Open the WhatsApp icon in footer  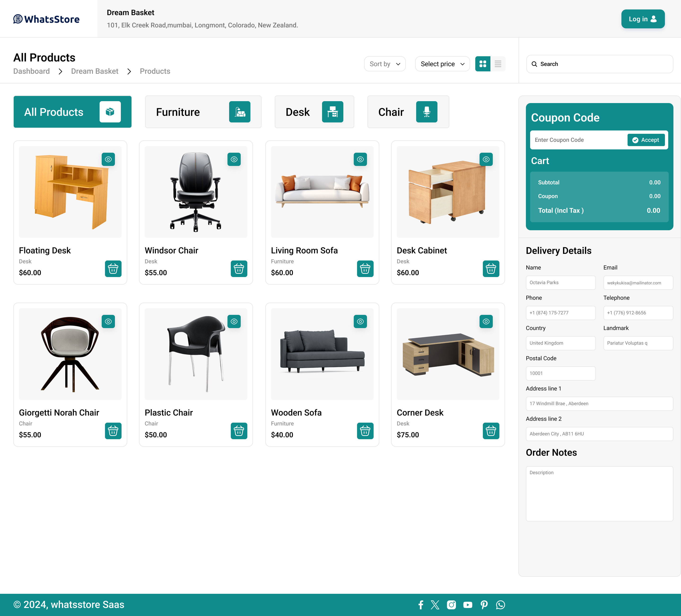tap(500, 605)
